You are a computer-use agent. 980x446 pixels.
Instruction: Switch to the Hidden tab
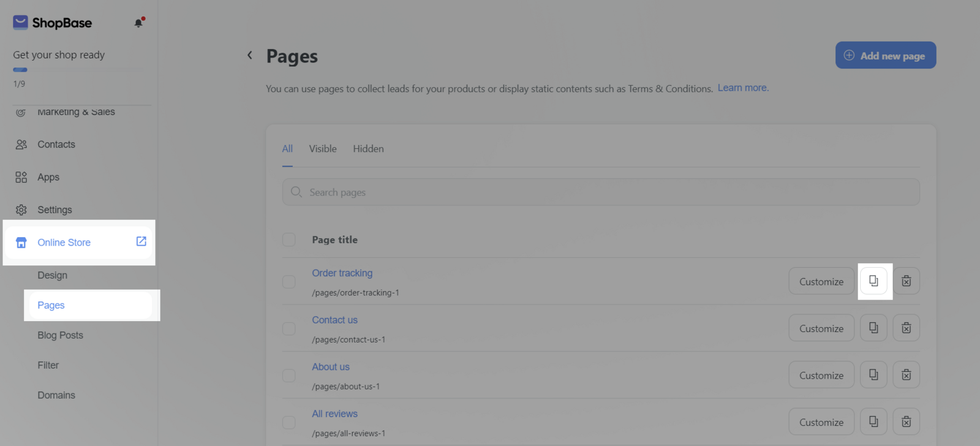pyautogui.click(x=368, y=149)
